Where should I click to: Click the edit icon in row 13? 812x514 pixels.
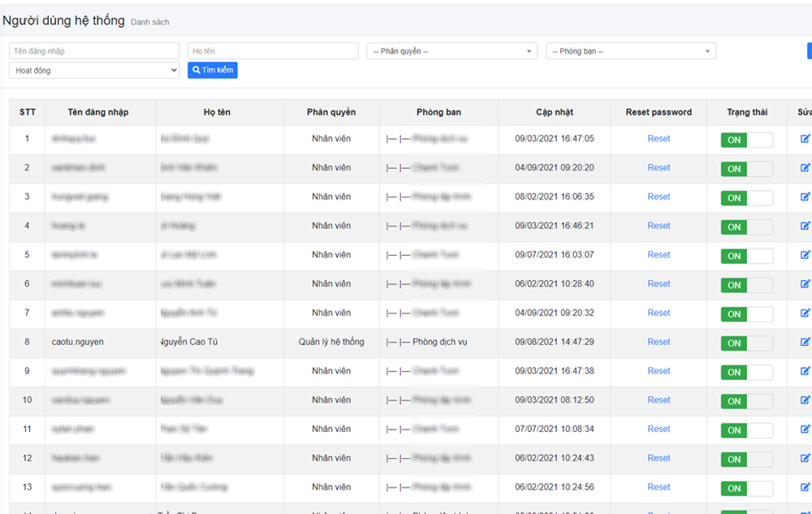805,486
